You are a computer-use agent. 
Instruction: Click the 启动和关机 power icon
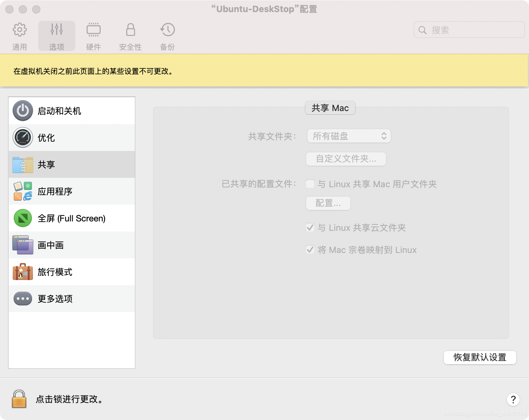pyautogui.click(x=23, y=111)
